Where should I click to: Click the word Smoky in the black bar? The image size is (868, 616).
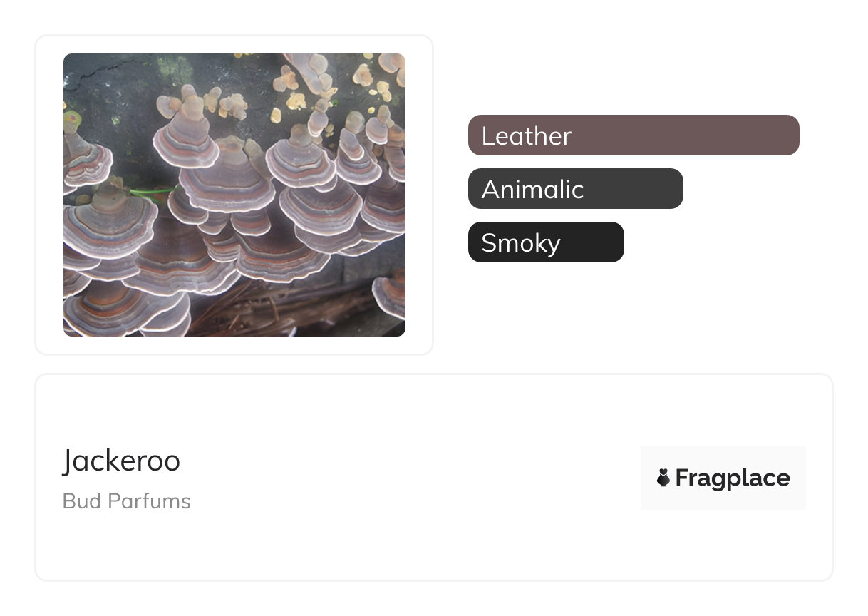coord(521,243)
